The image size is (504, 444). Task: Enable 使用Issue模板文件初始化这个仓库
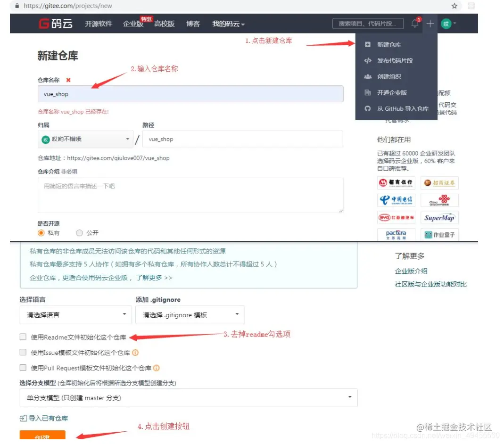[23, 353]
